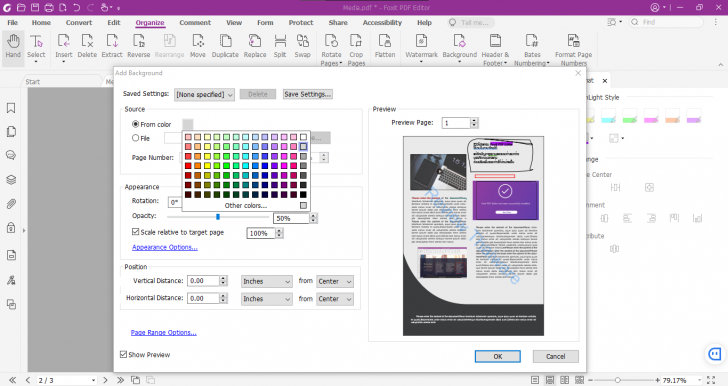The image size is (728, 386).
Task: Open the Appearance Options link
Action: [x=165, y=247]
